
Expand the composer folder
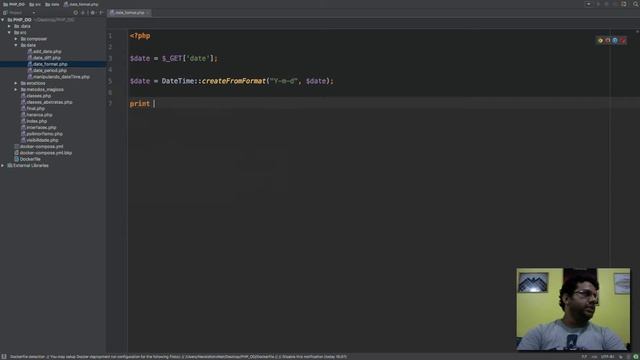tap(16, 39)
